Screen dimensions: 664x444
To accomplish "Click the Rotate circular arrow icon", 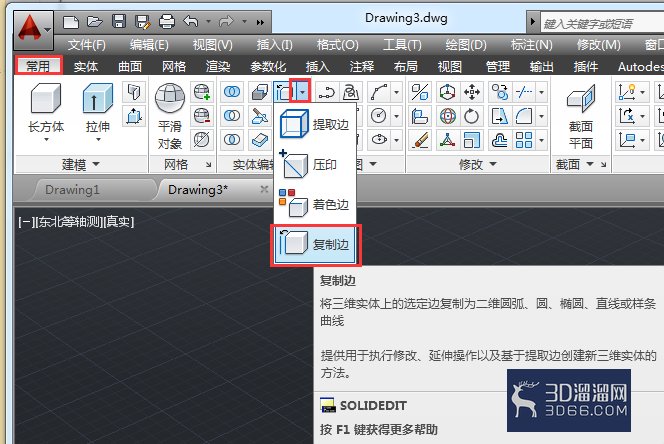I will click(472, 116).
